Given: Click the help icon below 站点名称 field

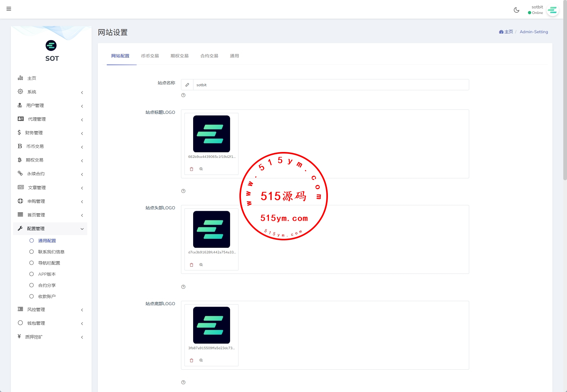Looking at the screenshot, I should pos(183,95).
